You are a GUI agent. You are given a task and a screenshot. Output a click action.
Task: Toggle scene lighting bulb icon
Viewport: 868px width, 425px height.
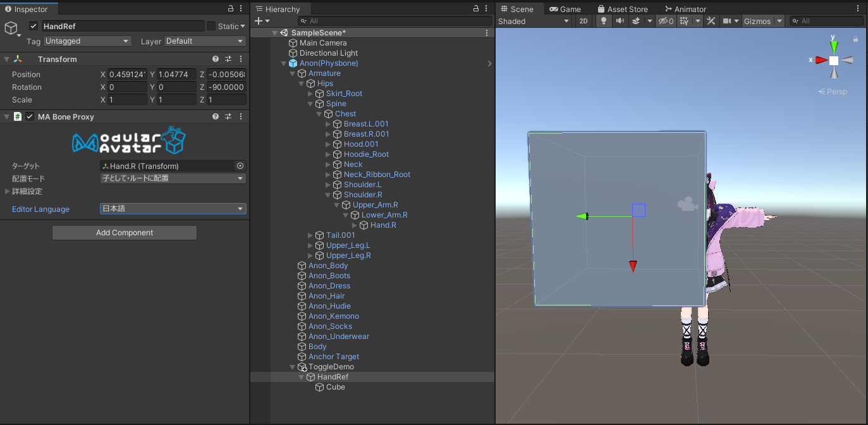pyautogui.click(x=604, y=21)
